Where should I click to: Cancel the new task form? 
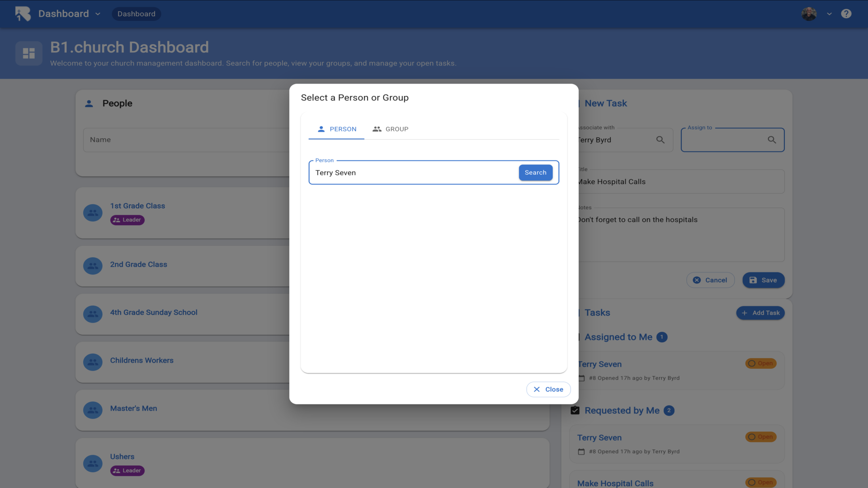(x=710, y=280)
